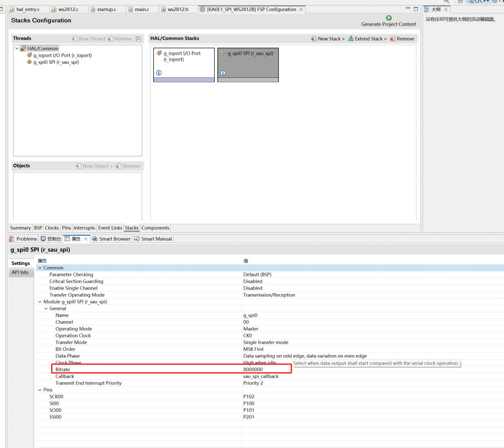This screenshot has width=504, height=448.
Task: Click New Object in Objects panel
Action: [x=94, y=166]
